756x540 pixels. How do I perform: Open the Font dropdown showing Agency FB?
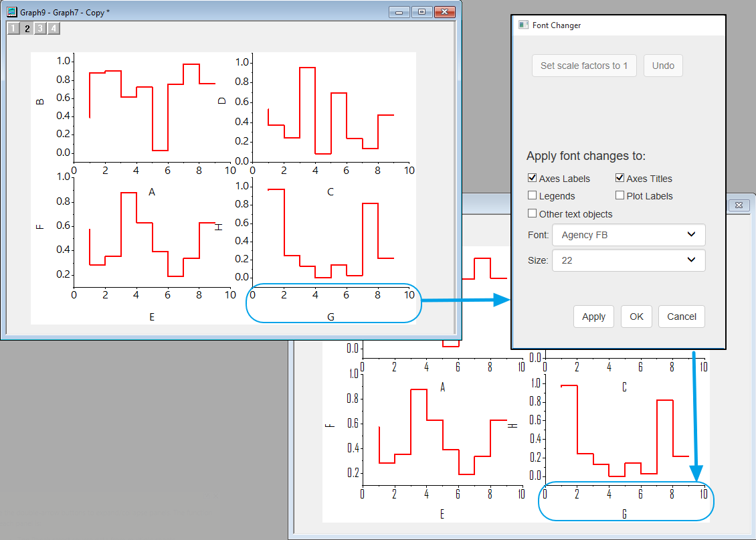(628, 235)
